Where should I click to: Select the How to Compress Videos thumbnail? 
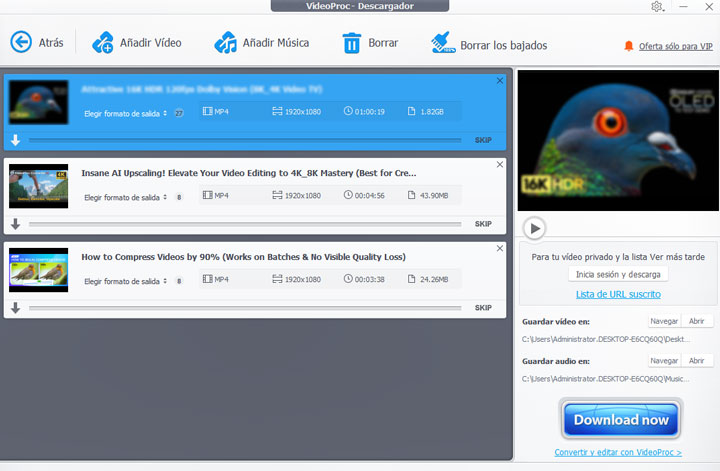39,270
